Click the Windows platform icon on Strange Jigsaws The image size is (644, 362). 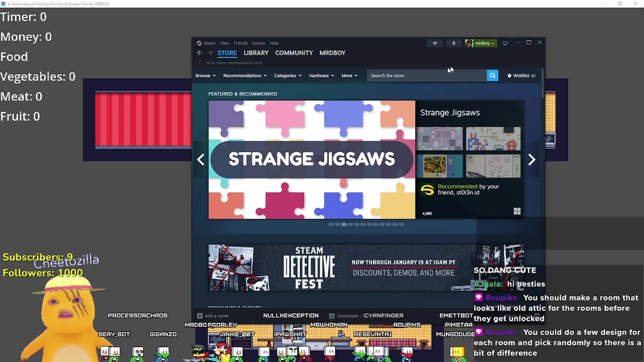click(x=517, y=212)
